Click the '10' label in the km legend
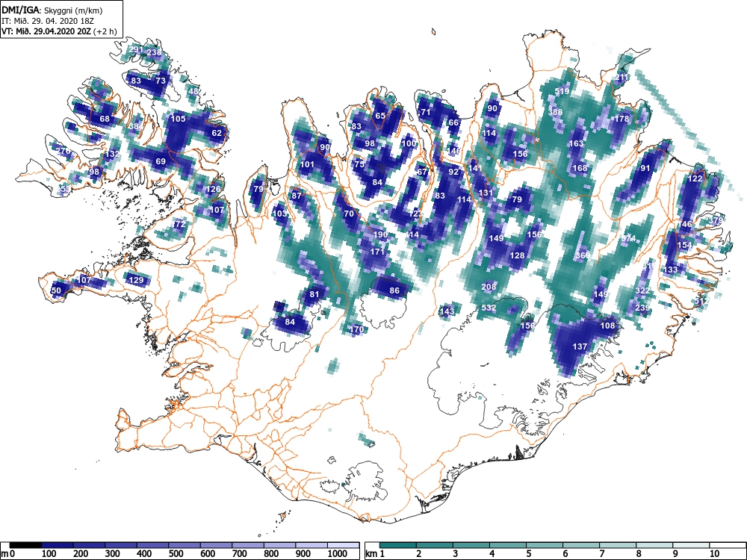The image size is (747, 560). point(713,554)
